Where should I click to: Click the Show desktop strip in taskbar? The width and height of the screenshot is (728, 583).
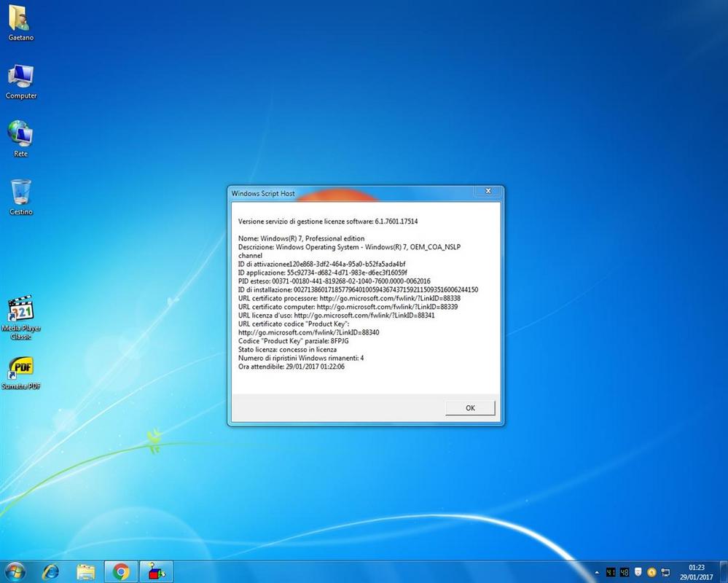coord(724,572)
